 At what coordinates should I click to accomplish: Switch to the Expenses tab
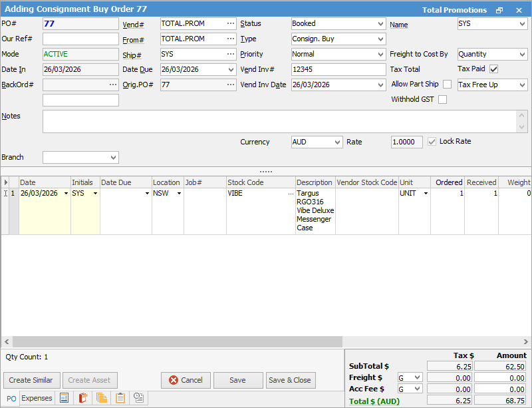click(37, 398)
